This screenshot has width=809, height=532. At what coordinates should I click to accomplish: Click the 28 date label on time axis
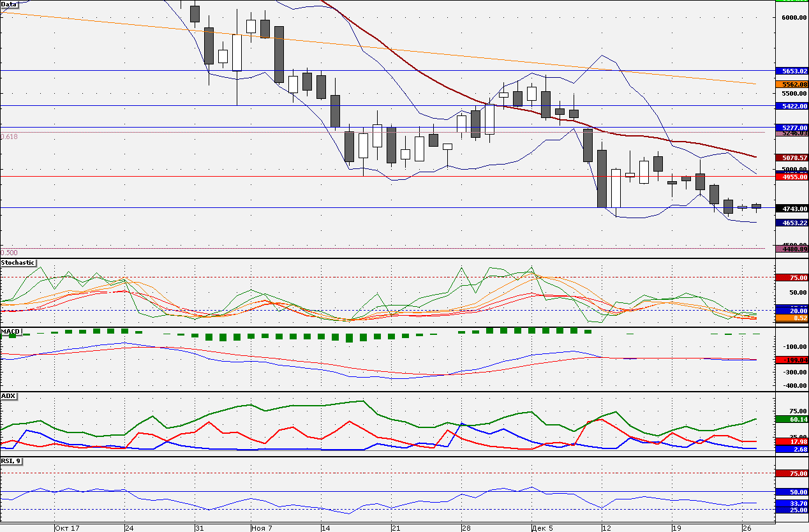click(x=465, y=528)
